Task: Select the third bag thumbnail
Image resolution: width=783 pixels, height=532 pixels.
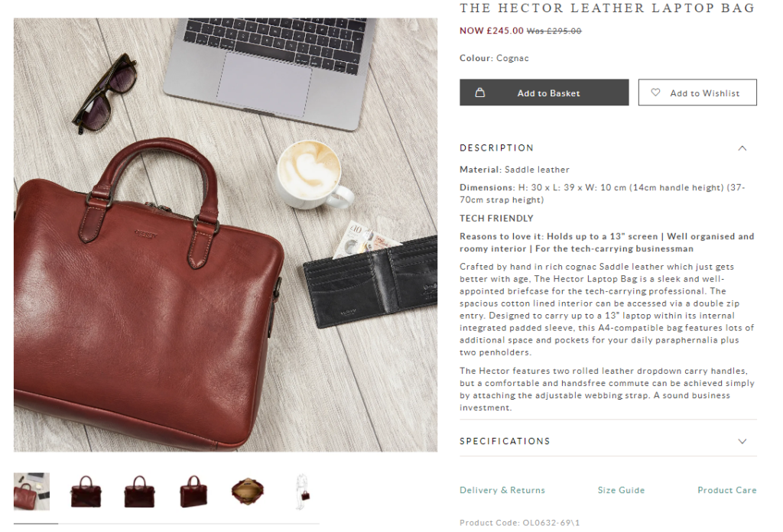Action: (x=140, y=491)
